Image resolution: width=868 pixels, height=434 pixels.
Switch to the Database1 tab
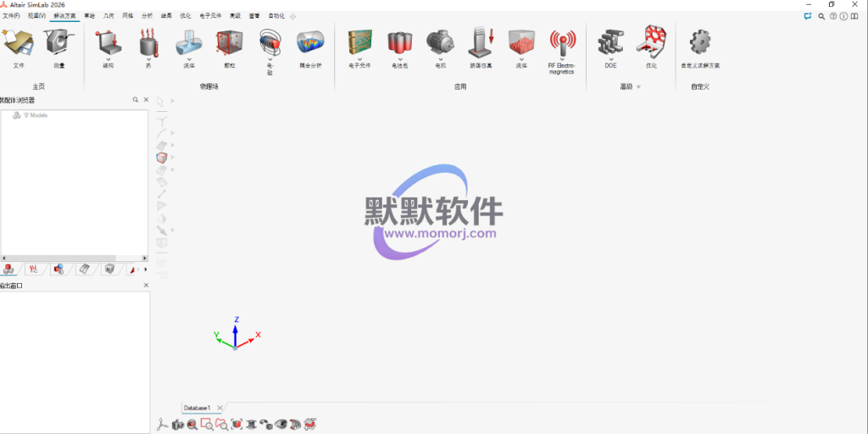tap(197, 408)
